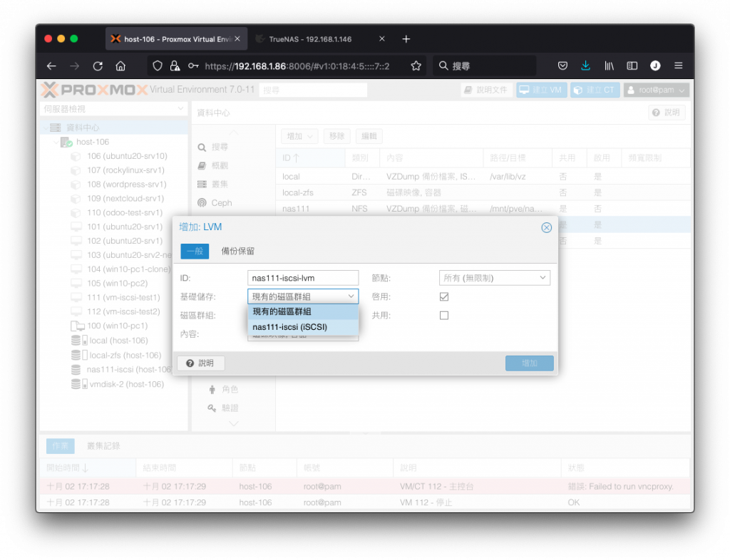Click the site security padlock icon
This screenshot has height=560, width=730.
click(x=175, y=66)
